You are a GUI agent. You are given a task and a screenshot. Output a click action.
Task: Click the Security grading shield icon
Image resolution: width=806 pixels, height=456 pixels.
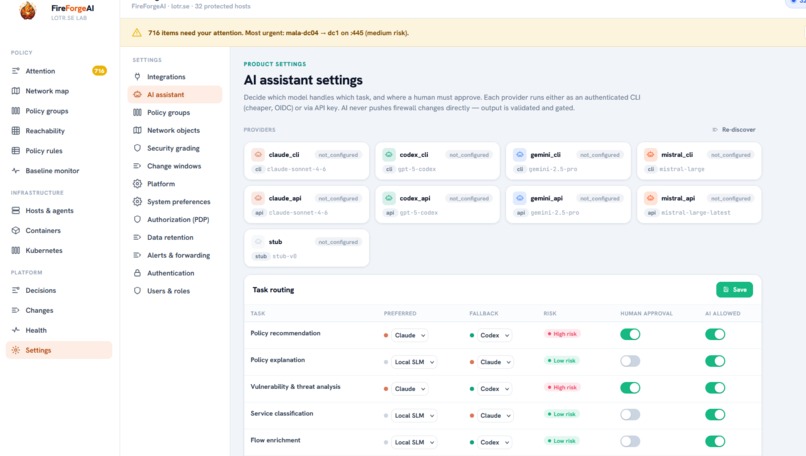click(137, 148)
